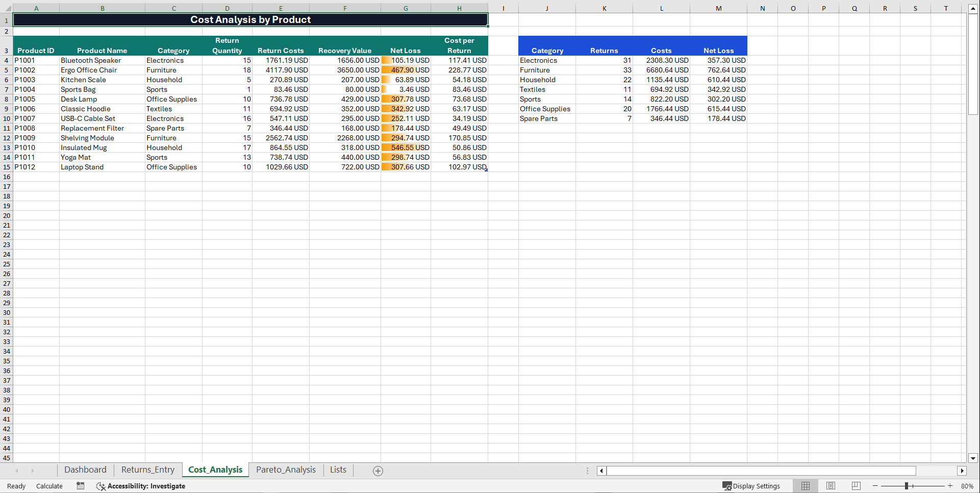Viewport: 980px width, 493px height.
Task: Click the sheet tab bar splitter handle
Action: click(x=587, y=471)
